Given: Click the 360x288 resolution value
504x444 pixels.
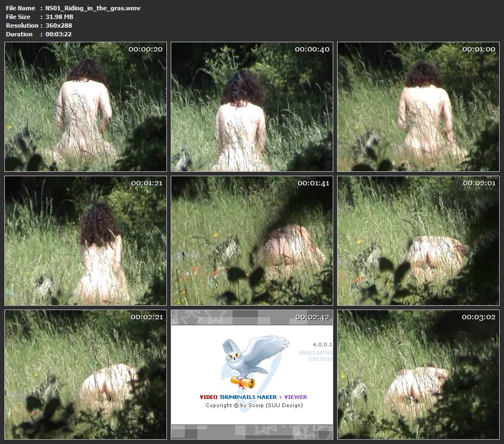Looking at the screenshot, I should click(x=59, y=25).
